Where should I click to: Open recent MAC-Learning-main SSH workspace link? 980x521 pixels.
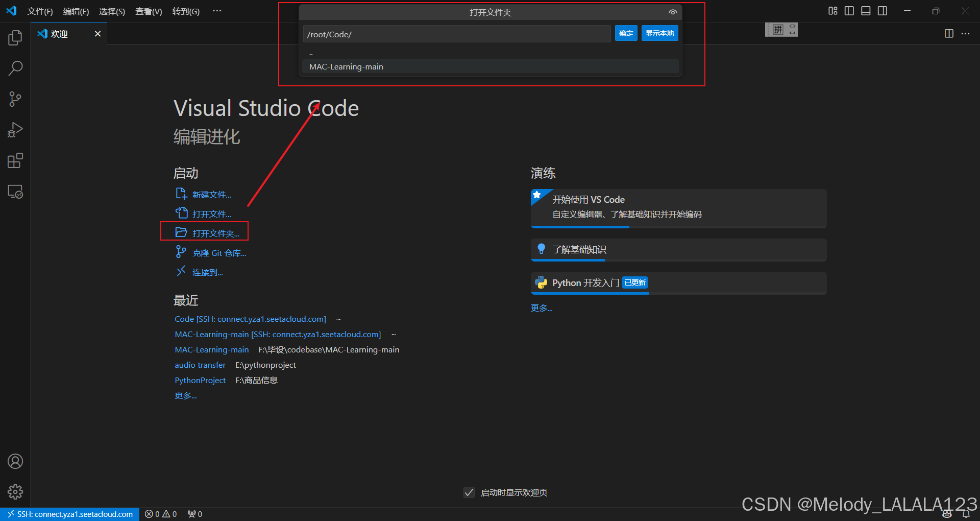(x=278, y=334)
